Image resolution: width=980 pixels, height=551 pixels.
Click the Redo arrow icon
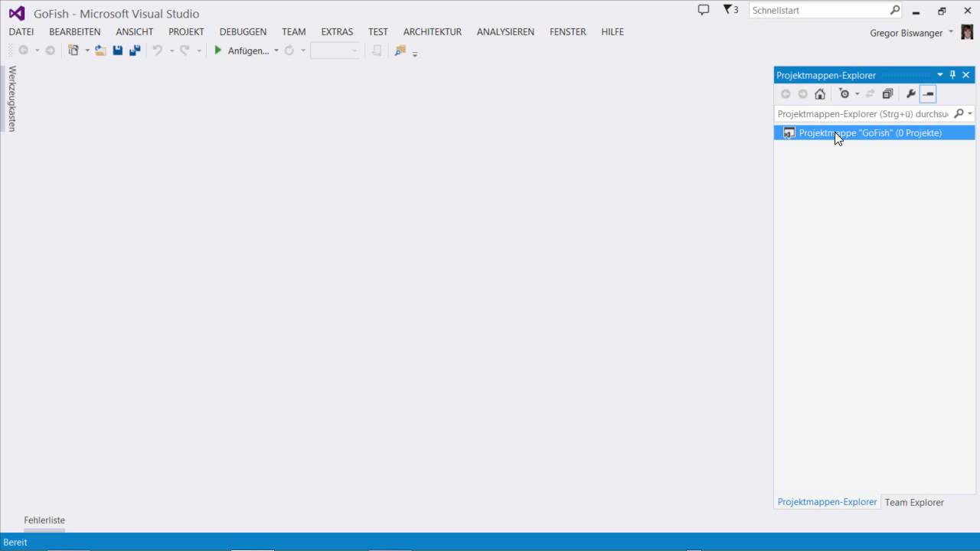[185, 51]
